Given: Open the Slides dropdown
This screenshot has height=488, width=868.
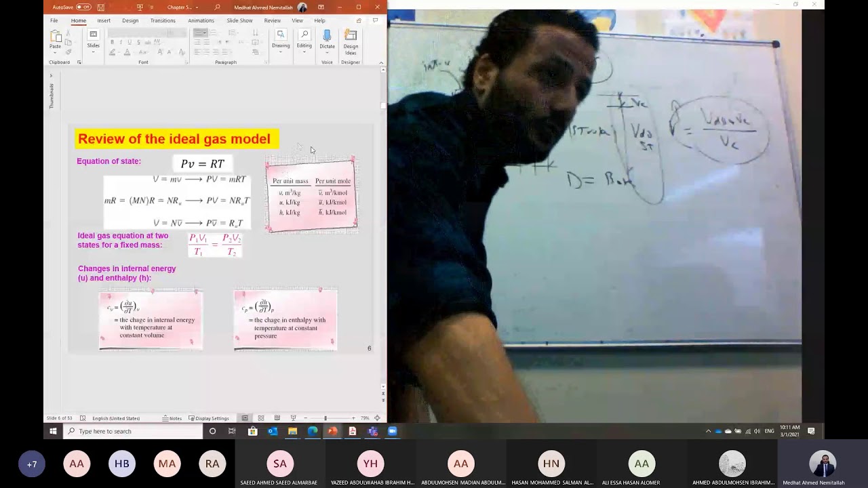Looking at the screenshot, I should tap(94, 42).
